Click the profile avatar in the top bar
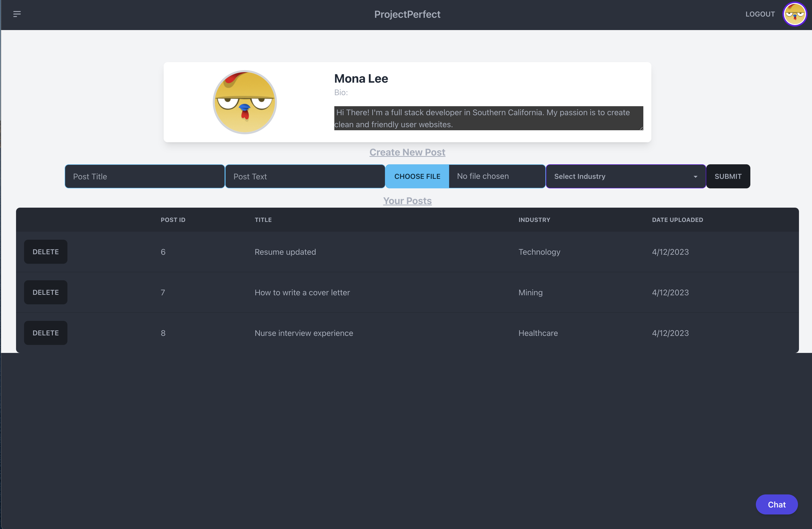 (x=795, y=14)
